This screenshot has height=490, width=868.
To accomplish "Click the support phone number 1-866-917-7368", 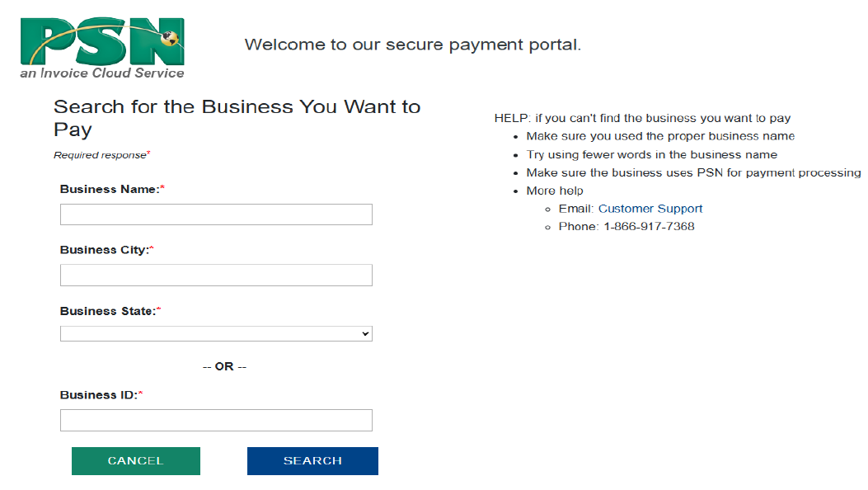I will tap(649, 226).
